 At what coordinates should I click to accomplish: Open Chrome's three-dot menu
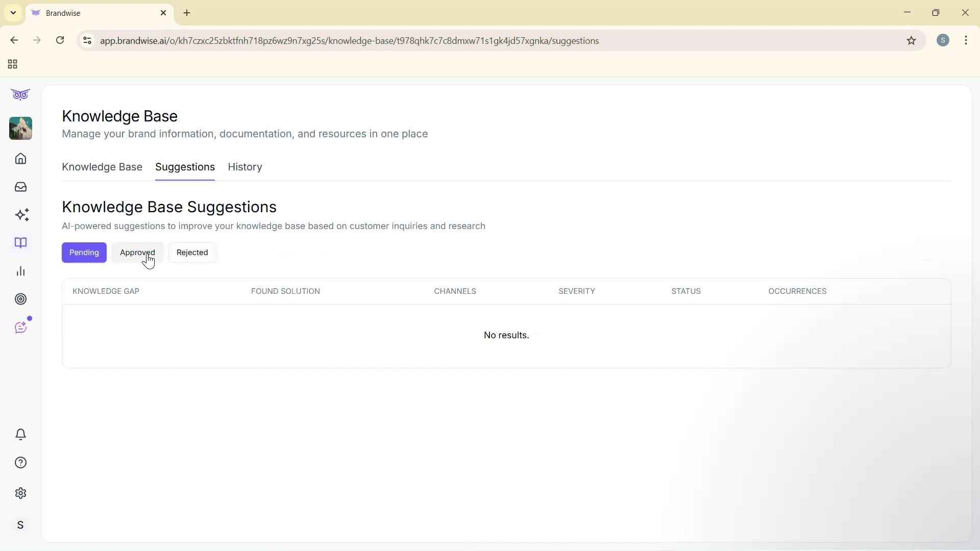966,40
